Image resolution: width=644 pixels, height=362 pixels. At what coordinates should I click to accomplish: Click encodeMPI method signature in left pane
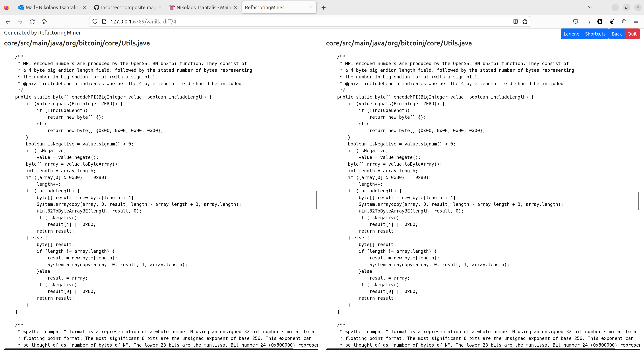113,97
